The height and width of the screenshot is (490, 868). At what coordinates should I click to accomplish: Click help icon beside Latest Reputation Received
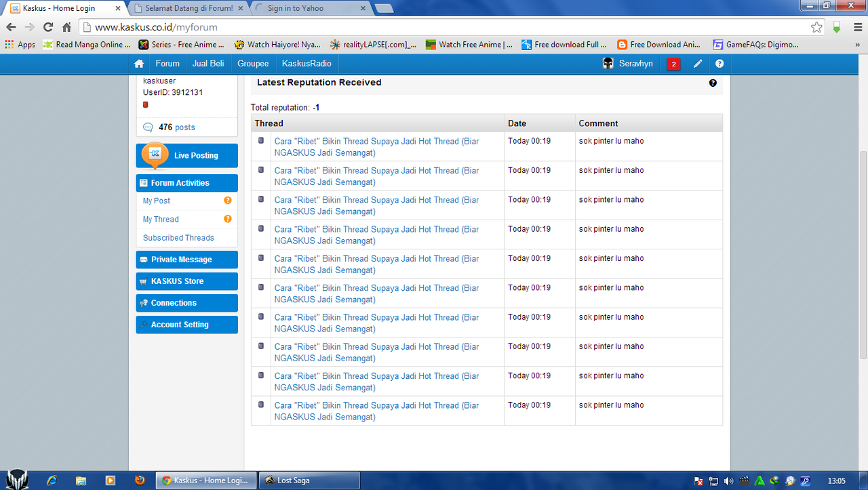click(713, 83)
